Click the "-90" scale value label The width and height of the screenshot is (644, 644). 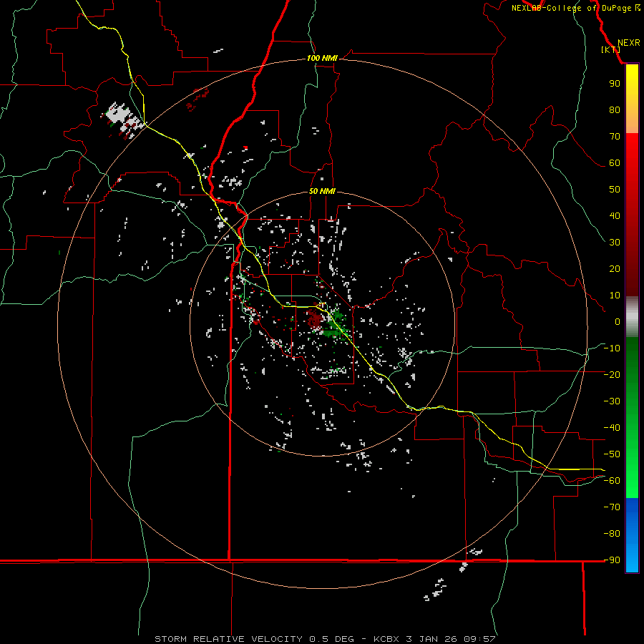point(612,560)
